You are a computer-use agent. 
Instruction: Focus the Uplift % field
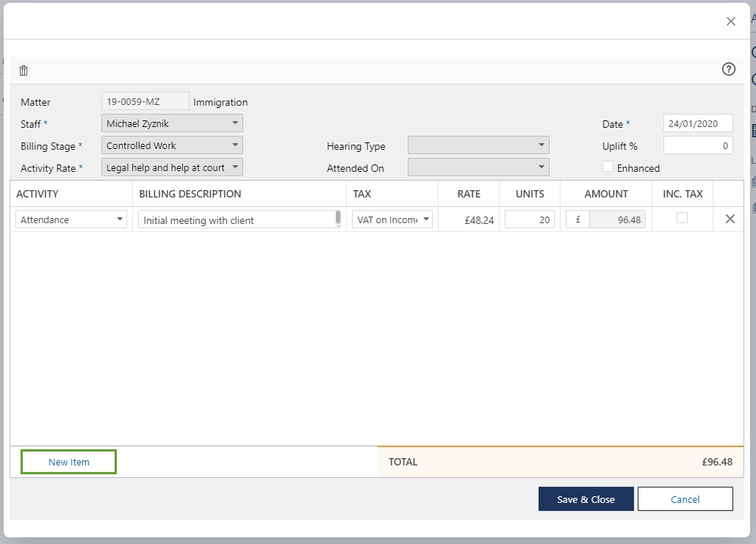pos(697,145)
